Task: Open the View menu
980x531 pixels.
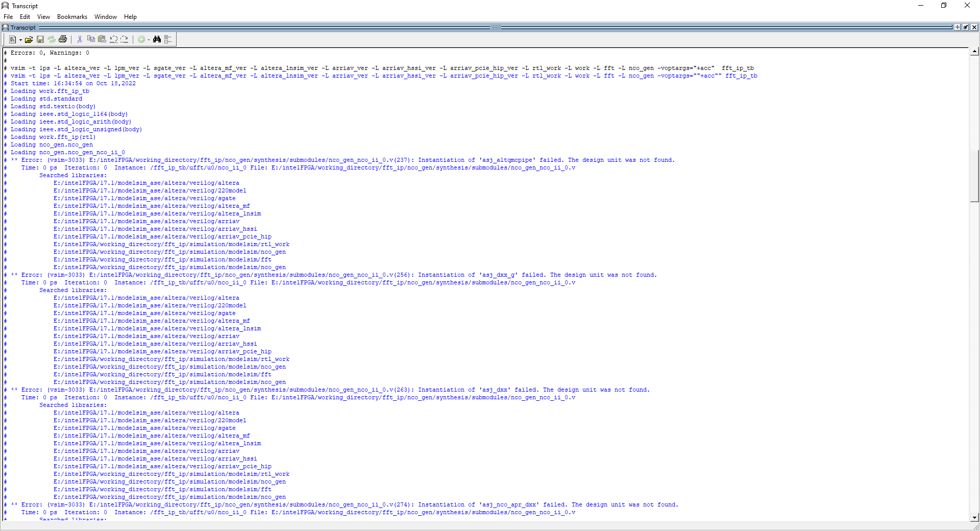Action: [x=43, y=16]
